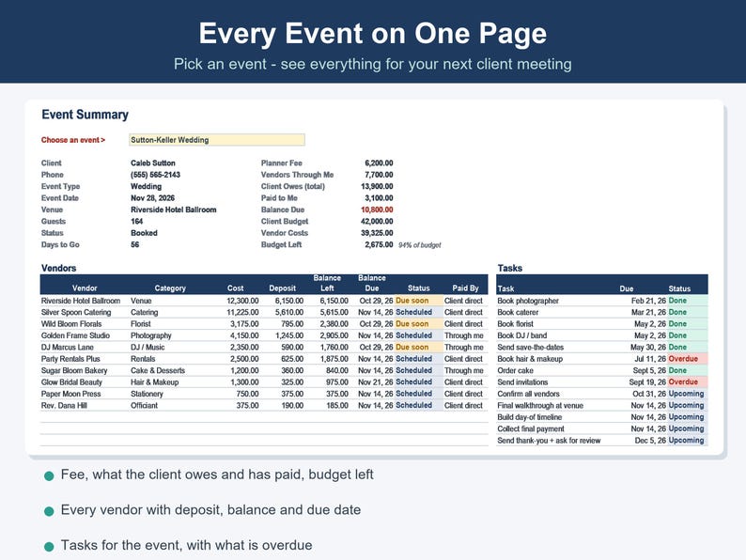Click the Cost column header
The width and height of the screenshot is (746, 560).
[235, 288]
